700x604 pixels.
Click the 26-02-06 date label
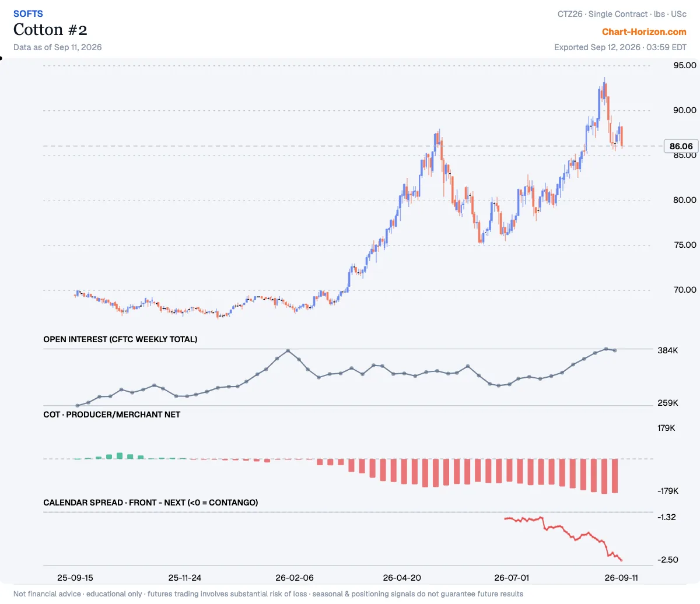pos(295,578)
